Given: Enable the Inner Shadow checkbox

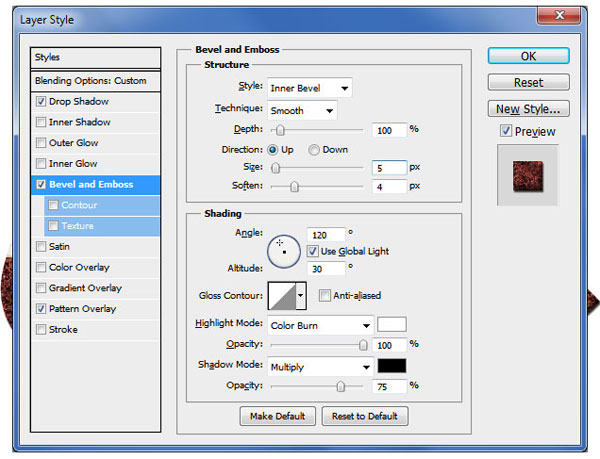Looking at the screenshot, I should pyautogui.click(x=40, y=122).
